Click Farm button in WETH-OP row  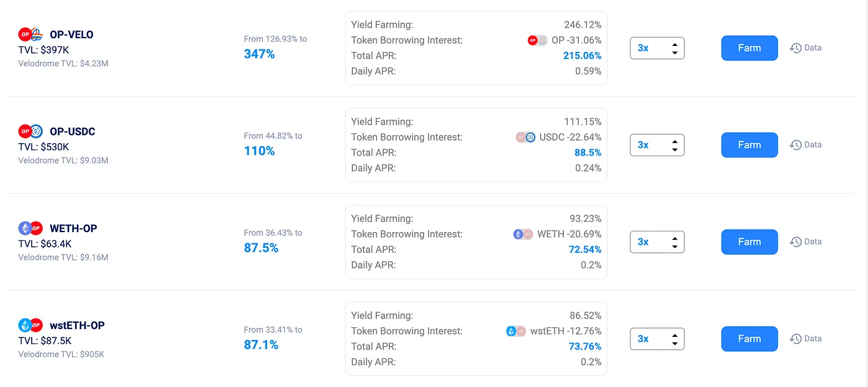tap(749, 242)
